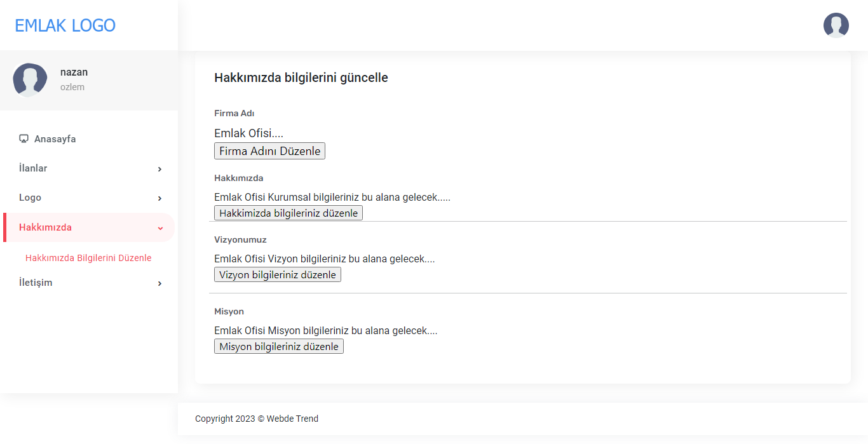Open Hakkımızda Bilgilerini Düzenle submenu link

click(x=88, y=258)
